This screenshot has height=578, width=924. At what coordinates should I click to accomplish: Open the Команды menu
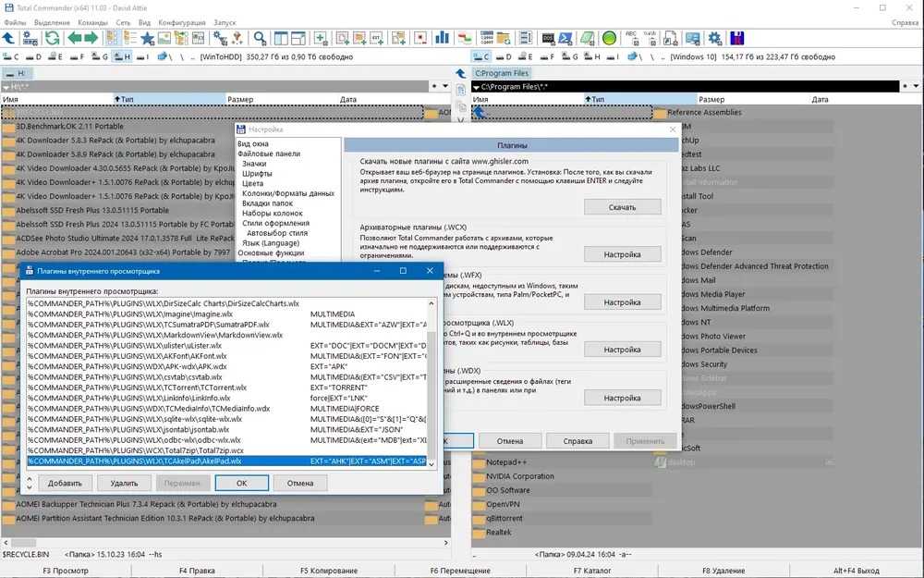[92, 22]
